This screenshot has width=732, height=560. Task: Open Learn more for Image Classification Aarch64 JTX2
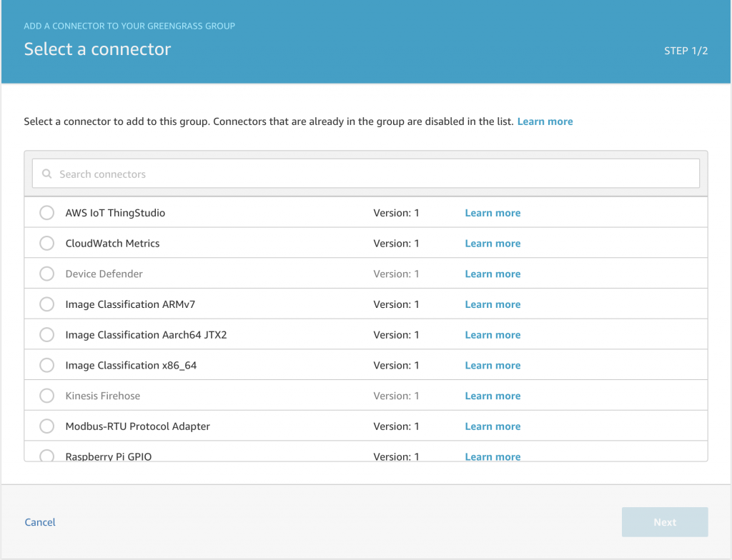(493, 334)
